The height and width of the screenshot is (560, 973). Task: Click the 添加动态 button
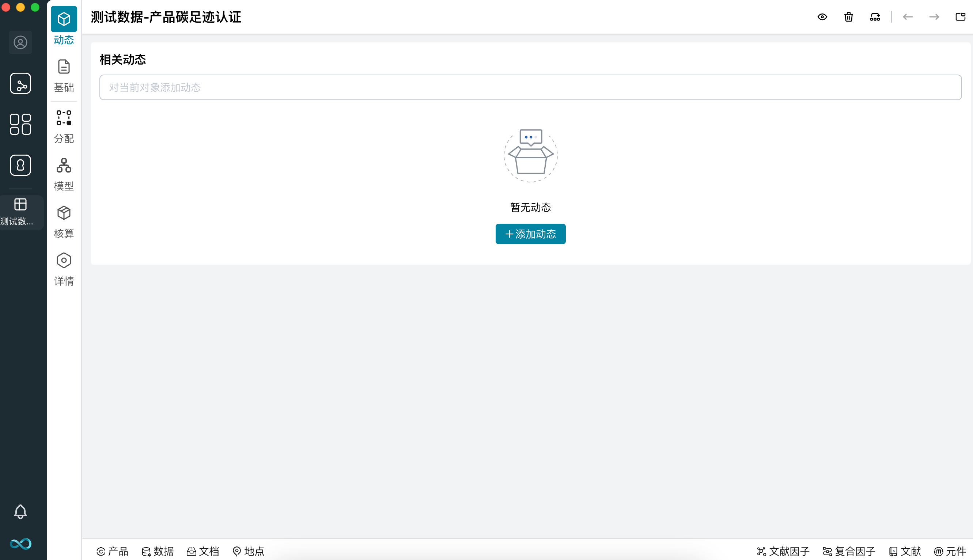(530, 234)
